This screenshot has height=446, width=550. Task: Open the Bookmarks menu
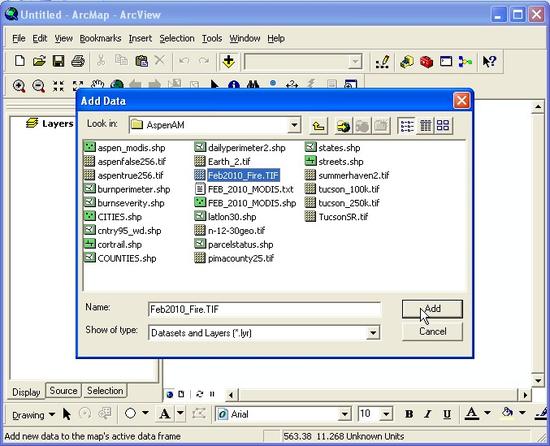[x=100, y=38]
